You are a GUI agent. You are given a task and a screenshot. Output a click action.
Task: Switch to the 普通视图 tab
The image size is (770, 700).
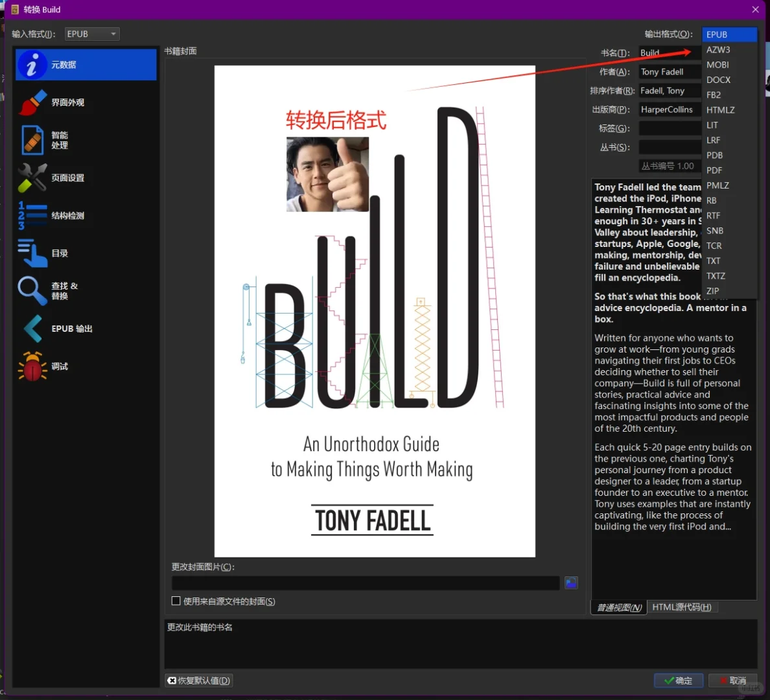pyautogui.click(x=619, y=607)
